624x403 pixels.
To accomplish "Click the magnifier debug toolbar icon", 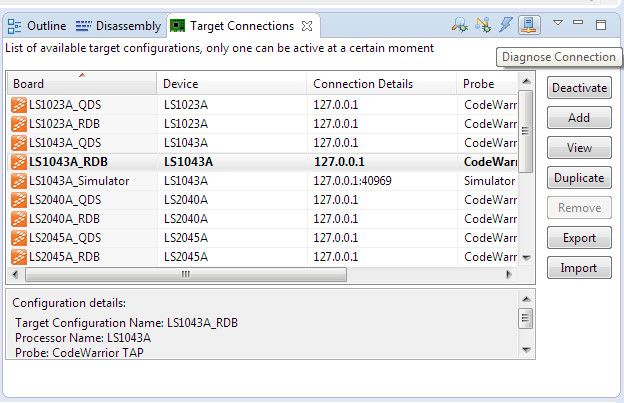I will pos(459,25).
